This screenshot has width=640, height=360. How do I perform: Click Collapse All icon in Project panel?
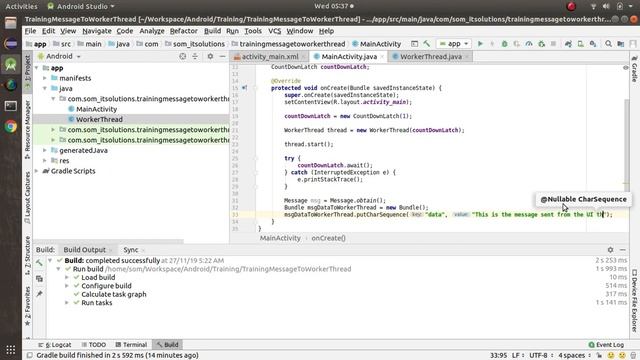[195, 56]
